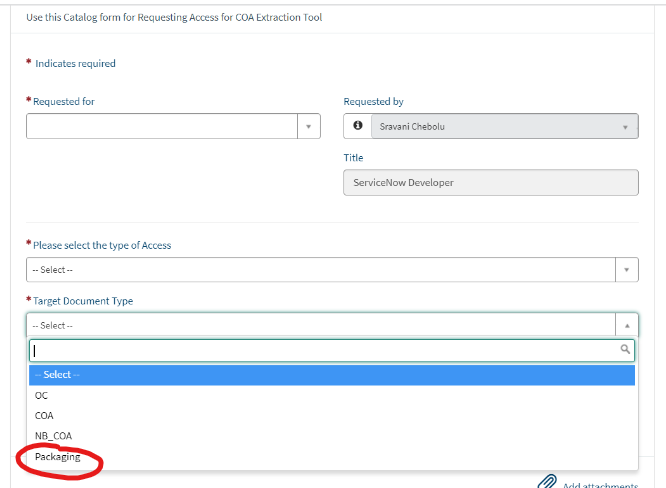Viewport: 666px width, 488px height.
Task: Click the Requested by field Sravani Chebolu
Action: click(x=490, y=127)
